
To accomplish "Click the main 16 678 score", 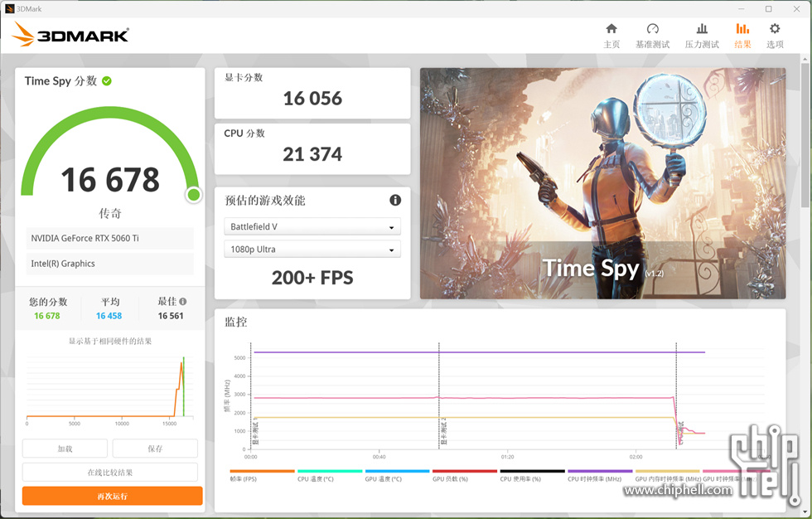I will pos(110,180).
